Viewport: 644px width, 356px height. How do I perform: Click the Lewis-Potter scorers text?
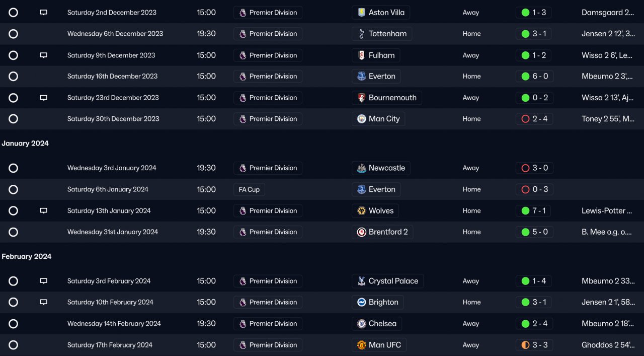(606, 211)
